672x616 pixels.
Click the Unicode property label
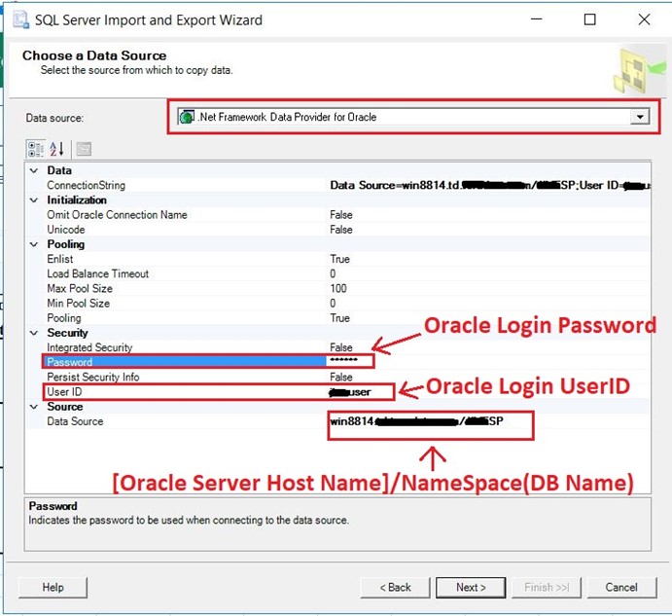[x=65, y=230]
